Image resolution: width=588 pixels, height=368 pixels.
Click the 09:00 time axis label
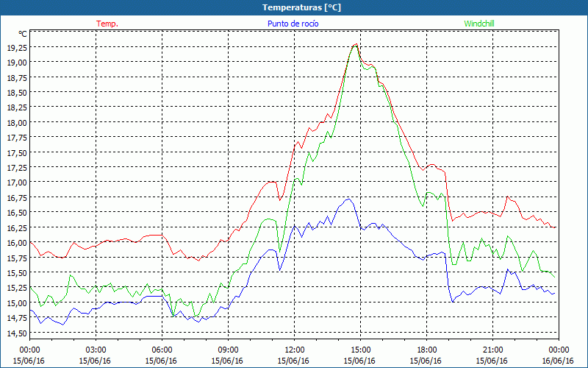coord(228,350)
